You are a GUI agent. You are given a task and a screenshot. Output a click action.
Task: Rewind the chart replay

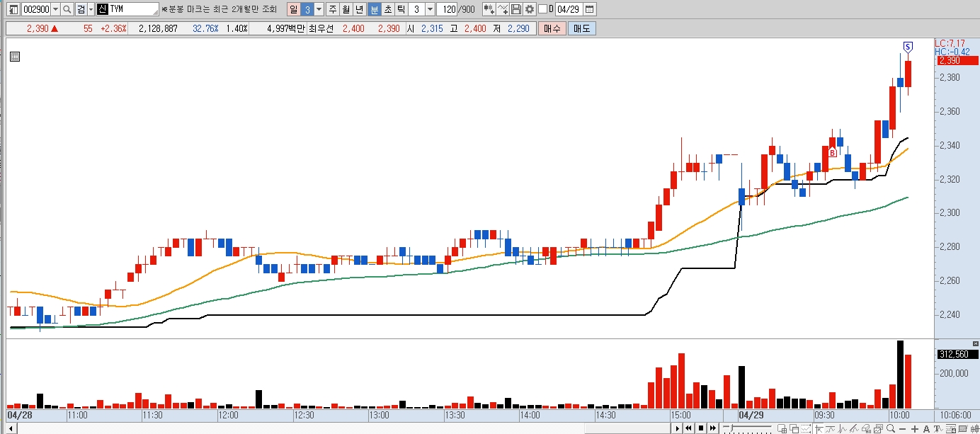click(x=689, y=428)
